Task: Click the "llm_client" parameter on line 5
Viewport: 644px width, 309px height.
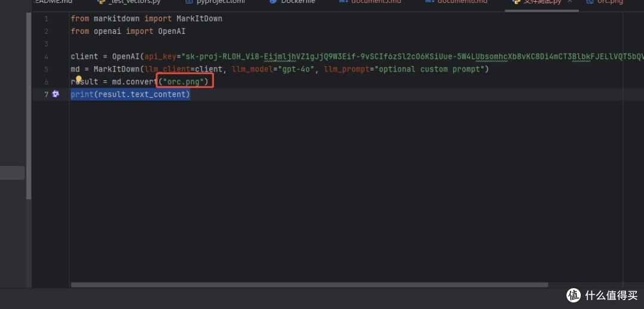Action: (x=168, y=69)
